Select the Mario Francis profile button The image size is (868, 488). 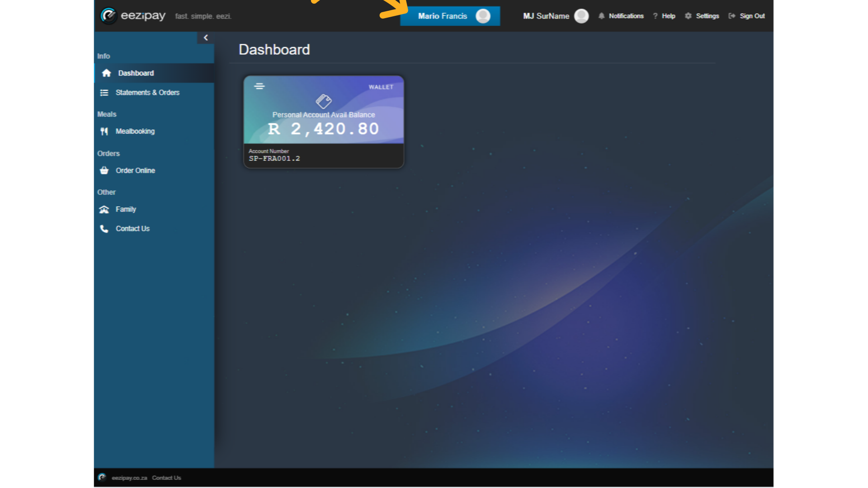(x=450, y=16)
